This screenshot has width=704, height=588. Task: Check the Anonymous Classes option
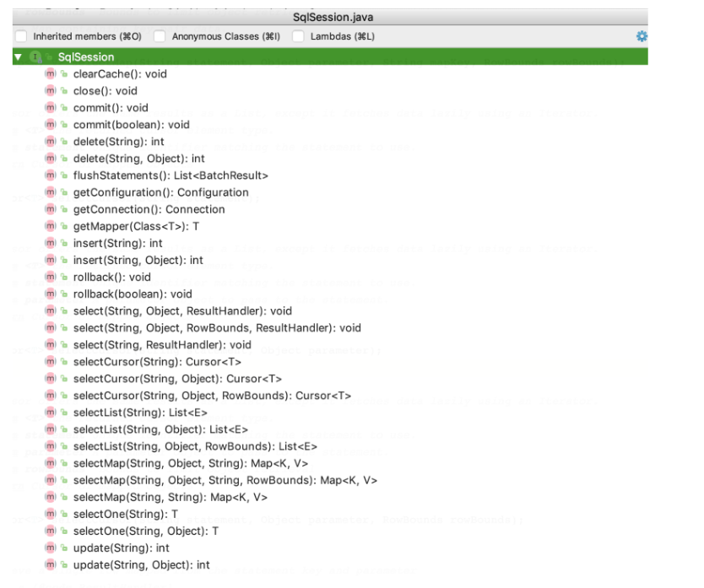pyautogui.click(x=159, y=36)
